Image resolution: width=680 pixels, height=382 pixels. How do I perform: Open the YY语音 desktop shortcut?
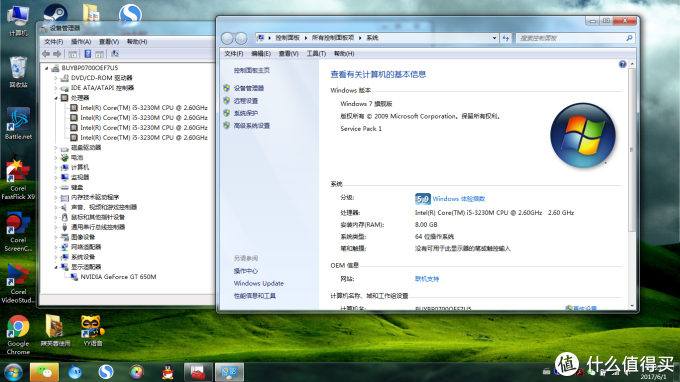(x=92, y=331)
